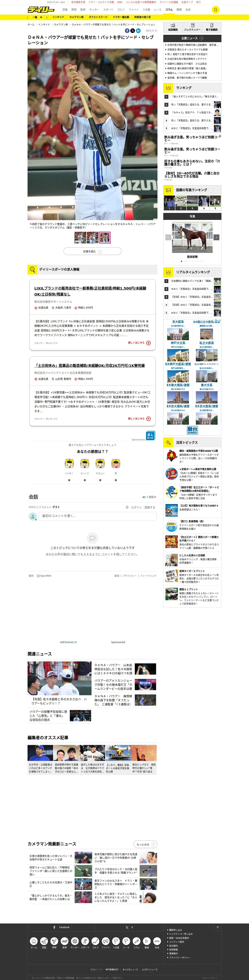The height and width of the screenshot is (980, 249).
Task: Click the Hatena bookmark B! icon
Action: (x=138, y=30)
